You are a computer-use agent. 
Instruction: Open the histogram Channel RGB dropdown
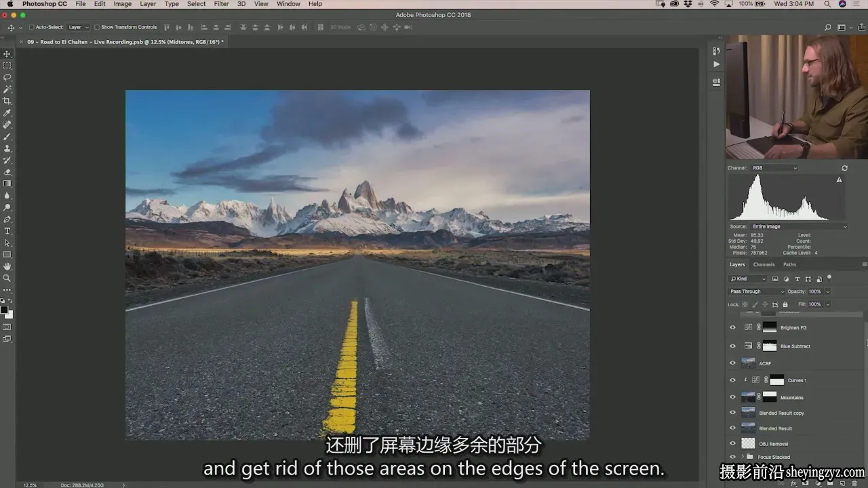(x=774, y=168)
